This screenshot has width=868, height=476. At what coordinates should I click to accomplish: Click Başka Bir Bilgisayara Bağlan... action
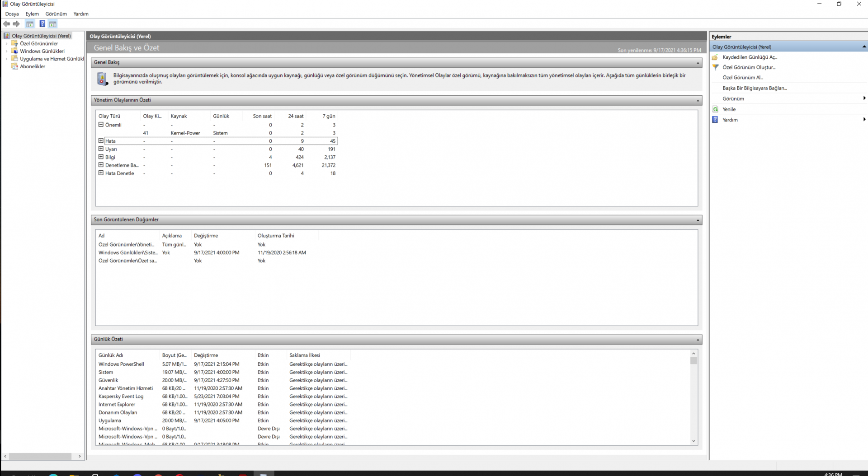pyautogui.click(x=755, y=88)
